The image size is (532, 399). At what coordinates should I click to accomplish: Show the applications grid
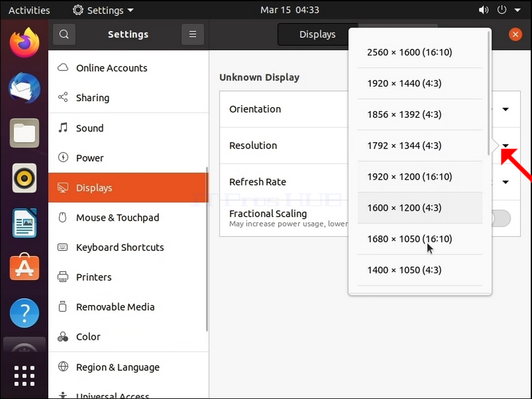tap(24, 376)
